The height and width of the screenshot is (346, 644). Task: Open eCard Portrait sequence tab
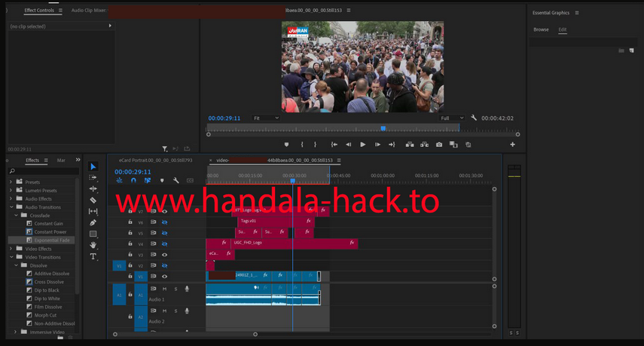155,161
